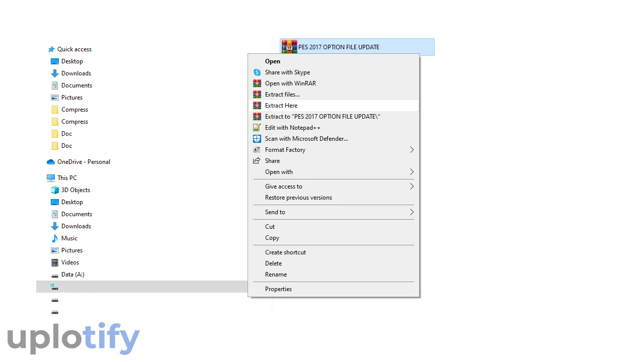Open Quick access in navigation pane
This screenshot has height=362, width=644.
click(x=74, y=49)
